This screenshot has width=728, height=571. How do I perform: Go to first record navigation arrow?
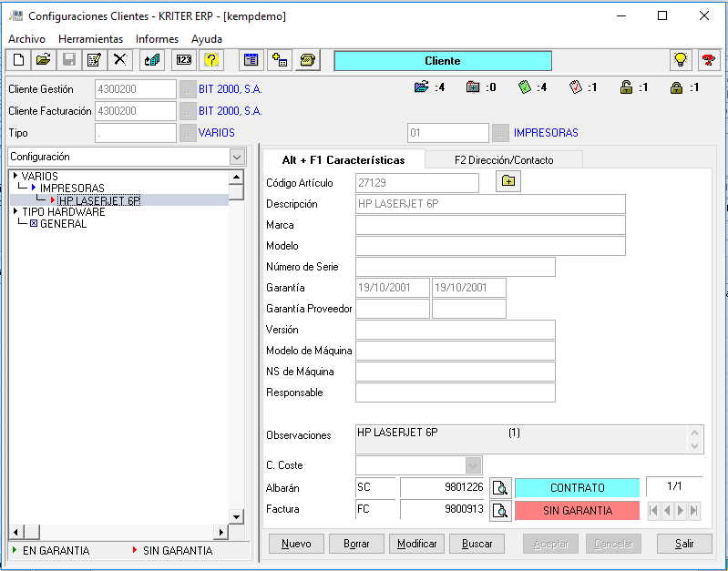click(x=653, y=511)
